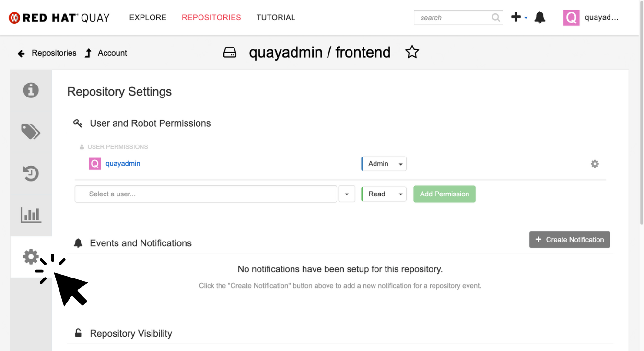This screenshot has height=351, width=644.
Task: Open the notifications bell icon
Action: 540,18
